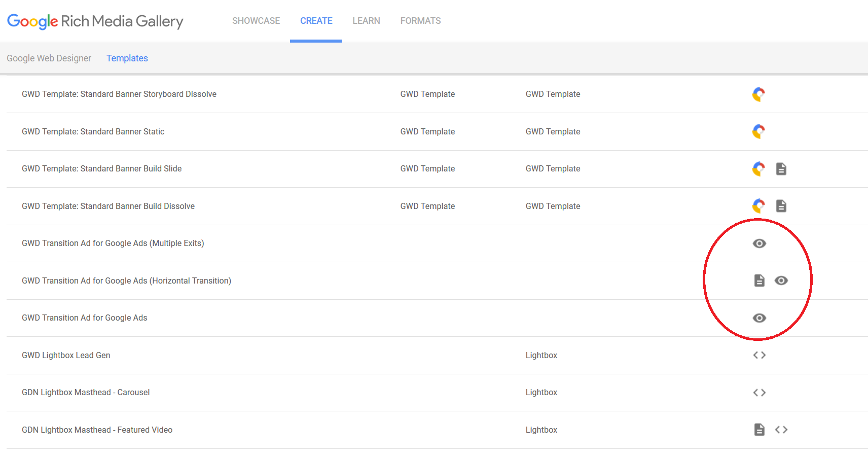This screenshot has height=456, width=868.
Task: Switch to the SHOWCASE tab
Action: coord(256,21)
